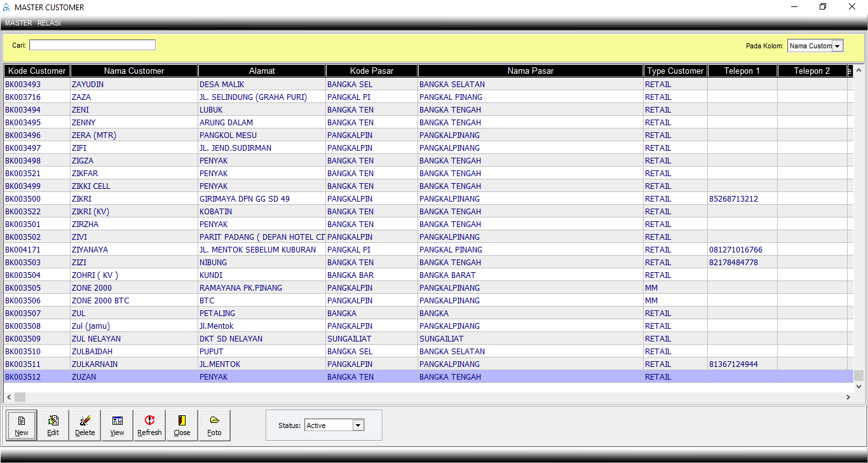868x463 pixels.
Task: Sort by Nama Customer column header
Action: (134, 71)
